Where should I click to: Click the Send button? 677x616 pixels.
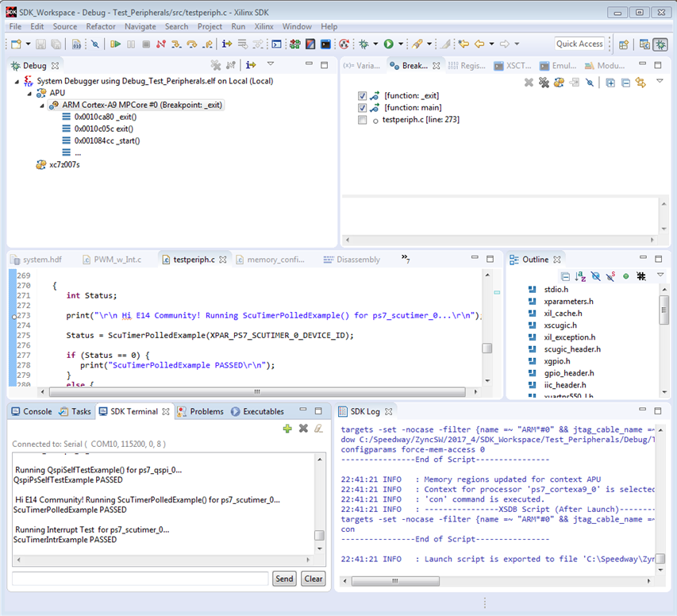tap(284, 579)
